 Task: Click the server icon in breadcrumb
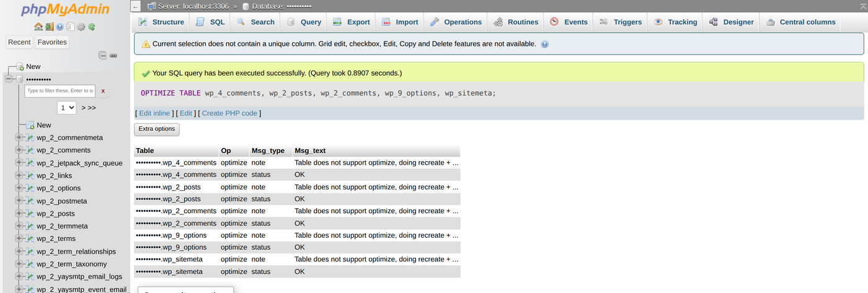(x=152, y=6)
